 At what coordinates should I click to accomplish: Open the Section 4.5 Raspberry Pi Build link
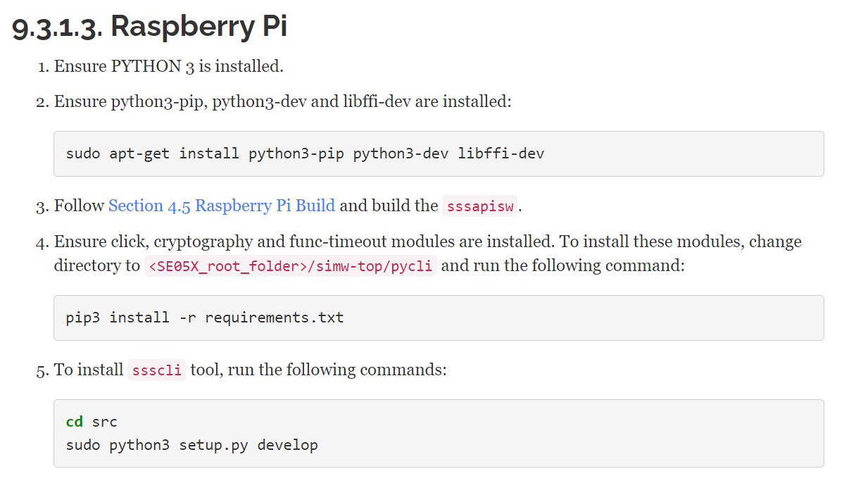[222, 206]
